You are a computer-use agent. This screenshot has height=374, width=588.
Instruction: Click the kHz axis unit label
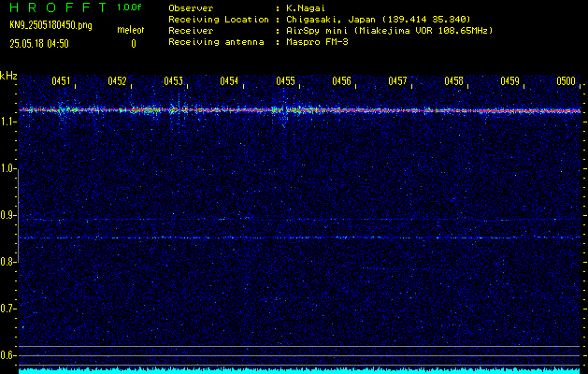(x=8, y=76)
